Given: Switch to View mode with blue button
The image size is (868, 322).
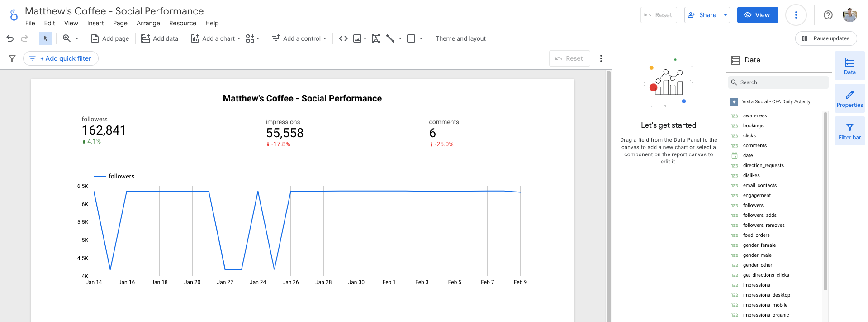Looking at the screenshot, I should pos(758,15).
